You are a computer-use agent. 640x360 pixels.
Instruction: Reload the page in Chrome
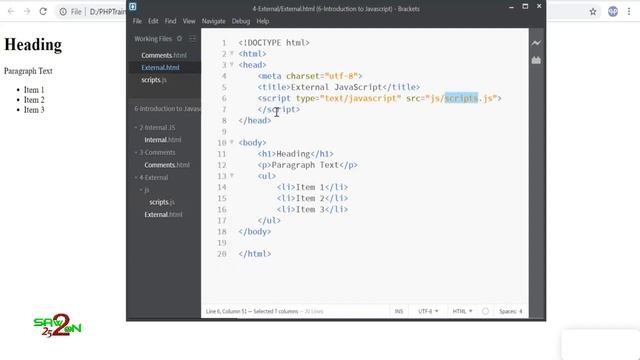(43, 11)
